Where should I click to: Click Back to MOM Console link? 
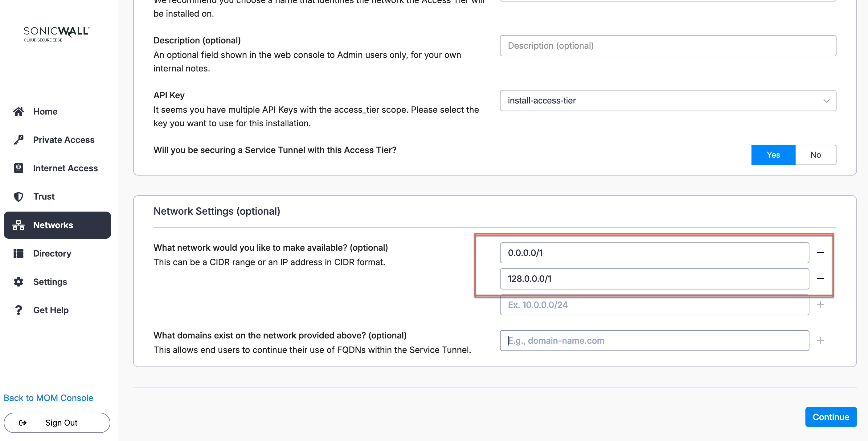click(48, 398)
